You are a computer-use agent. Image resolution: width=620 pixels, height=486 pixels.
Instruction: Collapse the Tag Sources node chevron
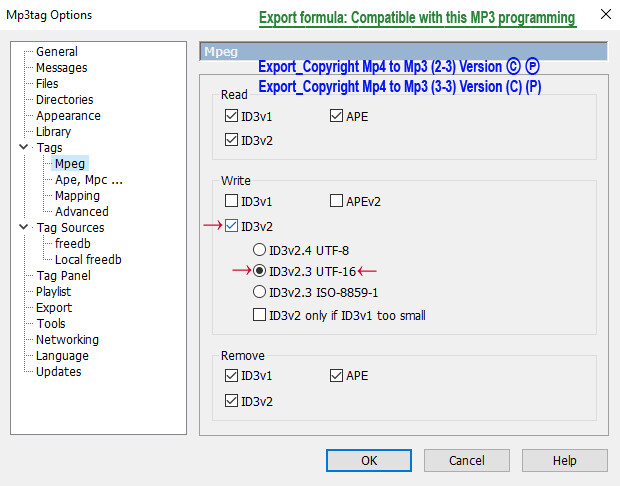tap(23, 227)
